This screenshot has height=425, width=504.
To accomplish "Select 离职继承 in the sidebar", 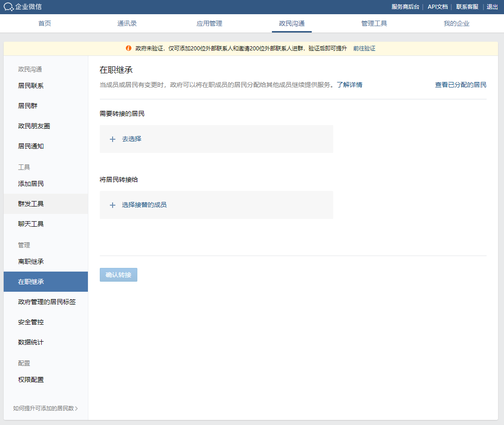I will (x=46, y=262).
